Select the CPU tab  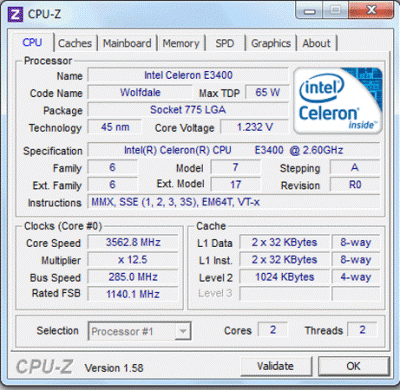(32, 42)
